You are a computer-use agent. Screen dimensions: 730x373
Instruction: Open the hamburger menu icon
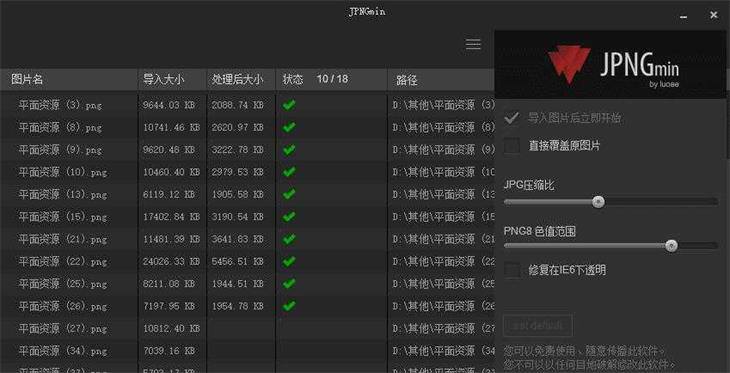(473, 44)
